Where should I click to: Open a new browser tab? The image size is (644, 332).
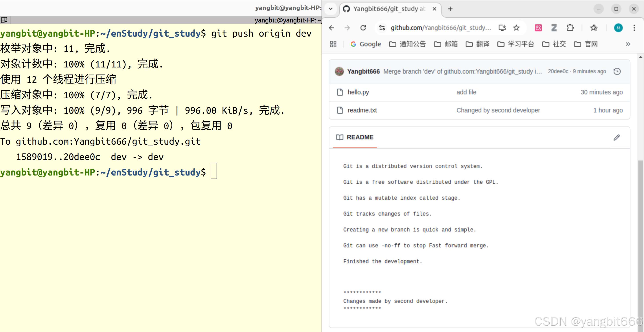click(x=450, y=9)
